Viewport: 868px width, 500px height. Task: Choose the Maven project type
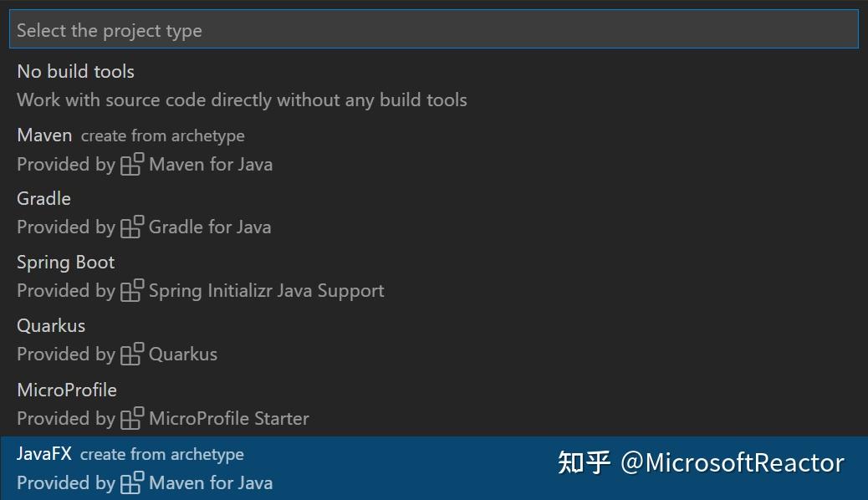pyautogui.click(x=434, y=150)
